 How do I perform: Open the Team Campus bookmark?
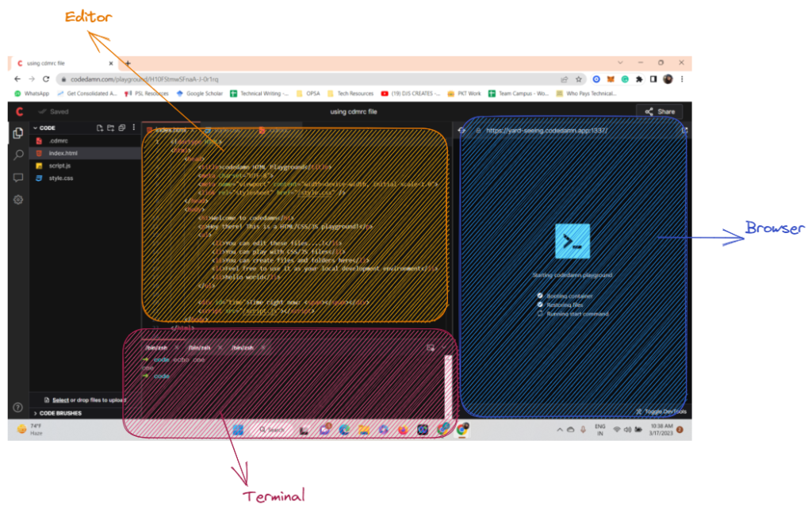[x=519, y=94]
